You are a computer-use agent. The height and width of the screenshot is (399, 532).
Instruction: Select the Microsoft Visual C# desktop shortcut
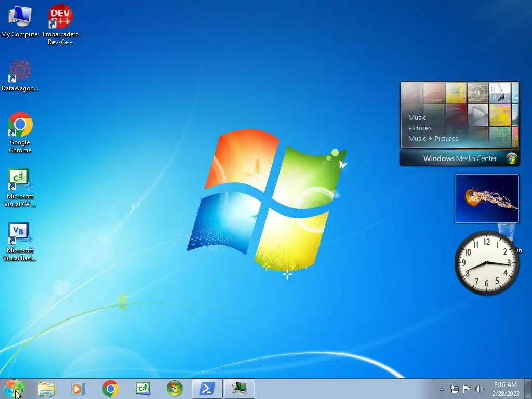pos(20,188)
